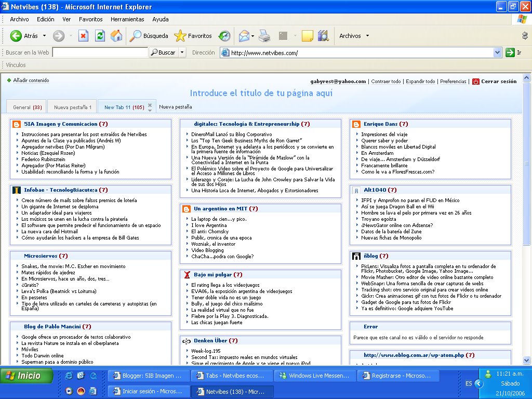
Task: Open New Tab 11 options arrow
Action: tap(150, 110)
